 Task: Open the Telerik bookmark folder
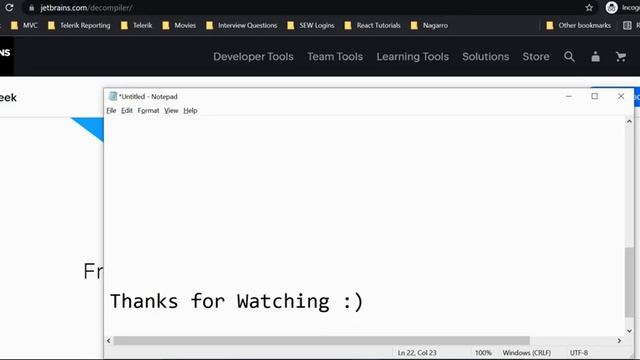[x=137, y=25]
